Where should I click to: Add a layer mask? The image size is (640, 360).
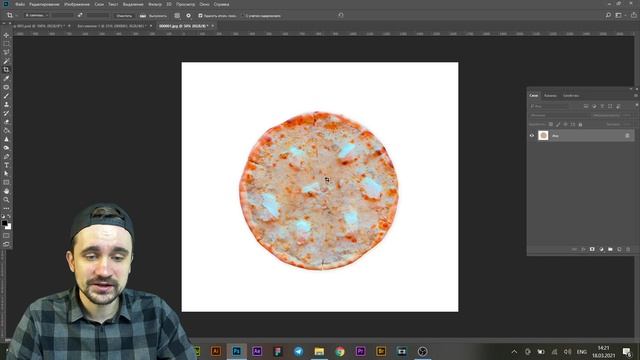[592, 249]
